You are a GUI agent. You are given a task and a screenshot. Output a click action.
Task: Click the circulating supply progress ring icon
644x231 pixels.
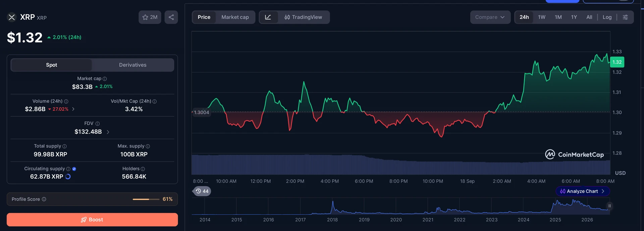(x=68, y=177)
